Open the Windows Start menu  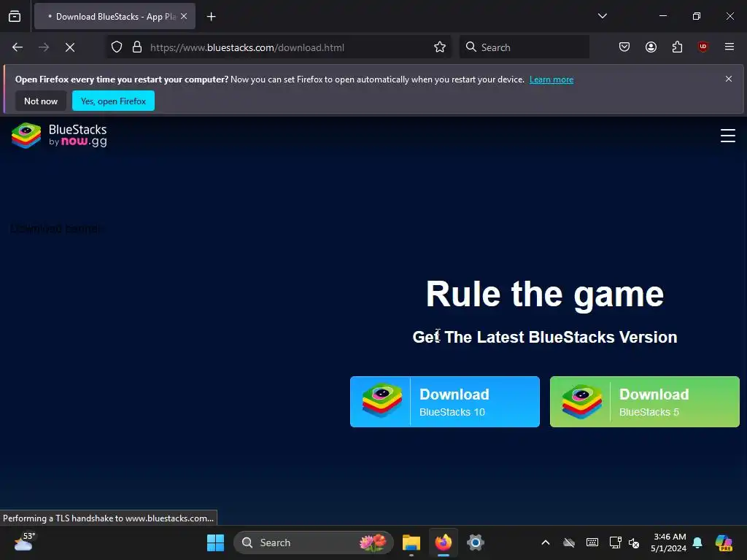(x=215, y=542)
